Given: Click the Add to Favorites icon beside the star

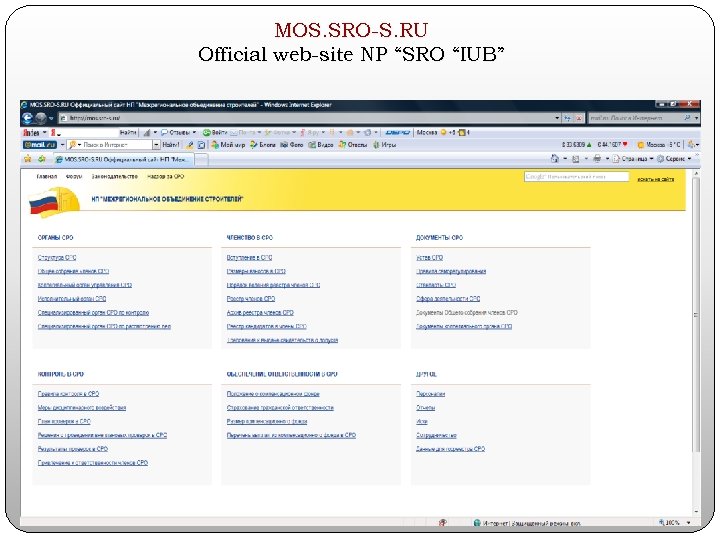Looking at the screenshot, I should [x=42, y=159].
